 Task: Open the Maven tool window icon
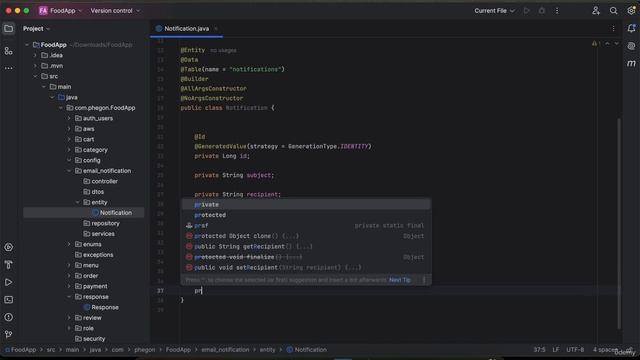[631, 64]
